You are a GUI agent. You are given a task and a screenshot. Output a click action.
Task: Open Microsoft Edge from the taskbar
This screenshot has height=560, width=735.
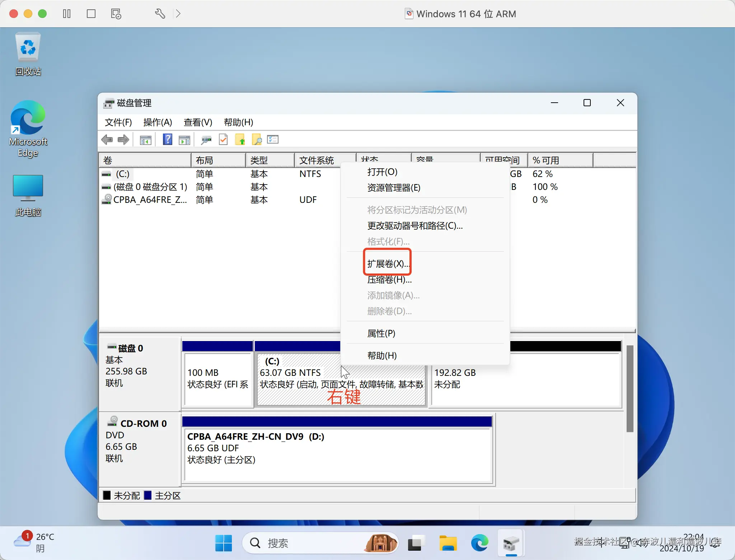[x=479, y=543]
